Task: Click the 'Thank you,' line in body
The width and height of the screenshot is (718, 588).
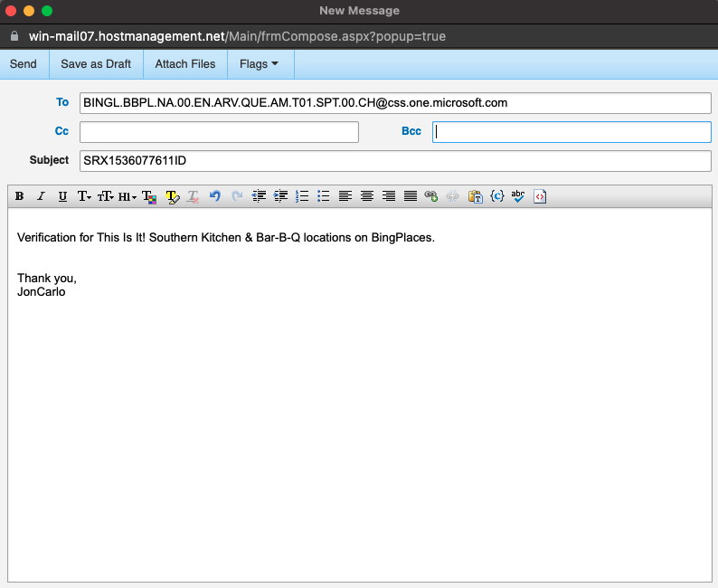Action: click(47, 279)
